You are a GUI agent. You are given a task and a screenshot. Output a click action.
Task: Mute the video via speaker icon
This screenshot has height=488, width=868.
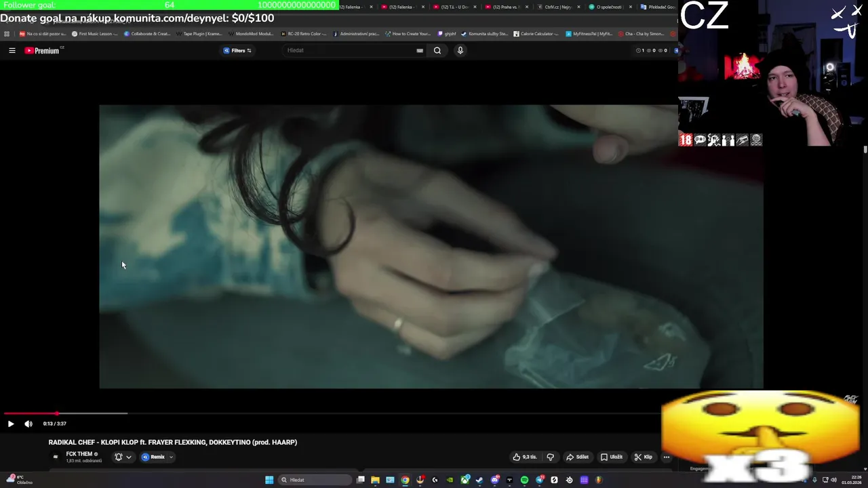(x=28, y=424)
